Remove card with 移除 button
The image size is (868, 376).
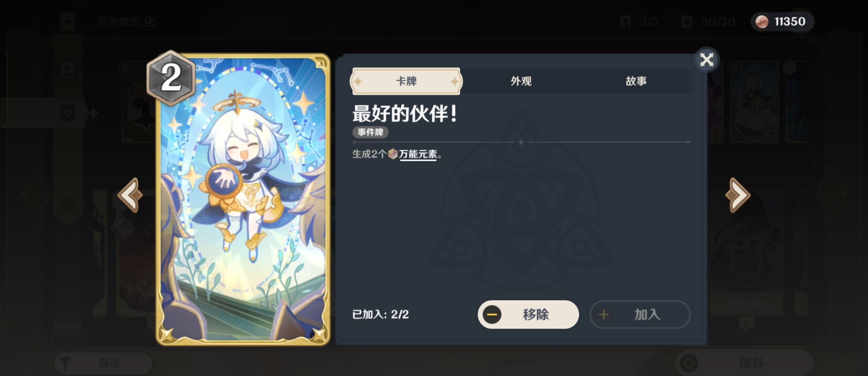pyautogui.click(x=528, y=315)
